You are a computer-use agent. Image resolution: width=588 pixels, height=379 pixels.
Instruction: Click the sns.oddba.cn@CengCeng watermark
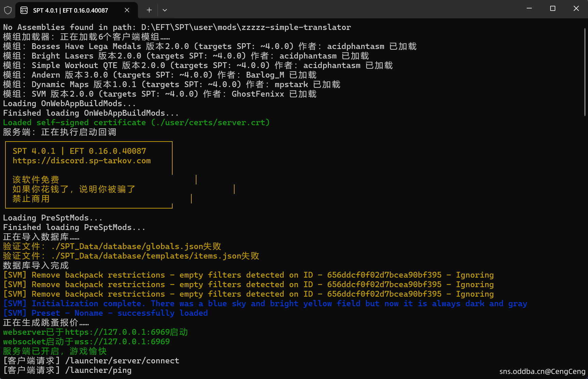542,372
